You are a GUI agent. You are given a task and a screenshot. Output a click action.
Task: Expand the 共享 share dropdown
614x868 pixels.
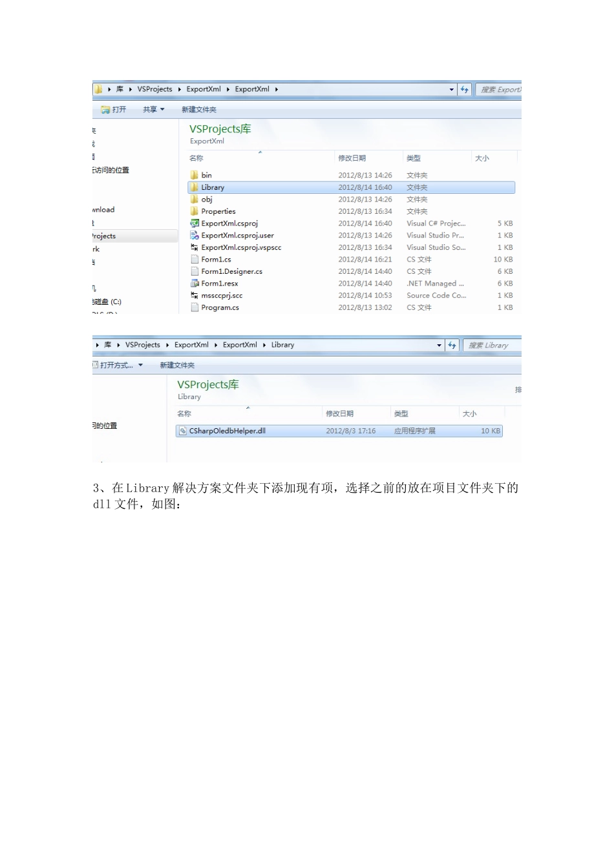pos(162,110)
